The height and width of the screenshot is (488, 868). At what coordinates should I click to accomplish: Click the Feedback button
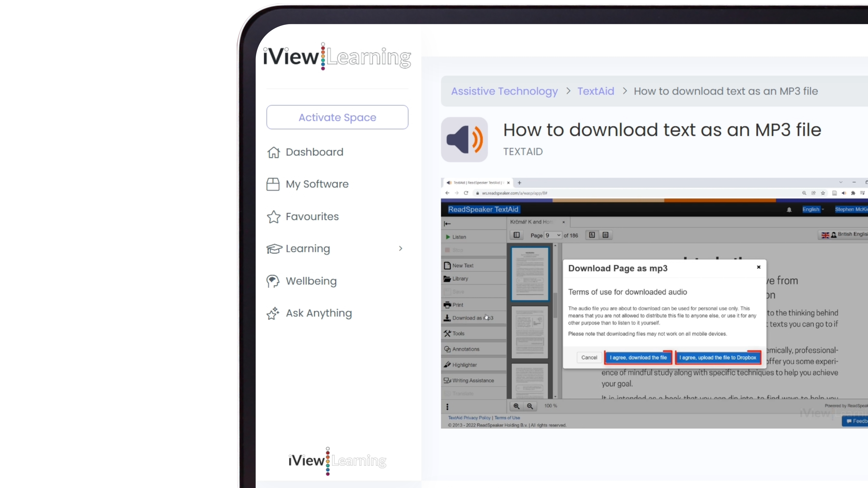(x=855, y=421)
